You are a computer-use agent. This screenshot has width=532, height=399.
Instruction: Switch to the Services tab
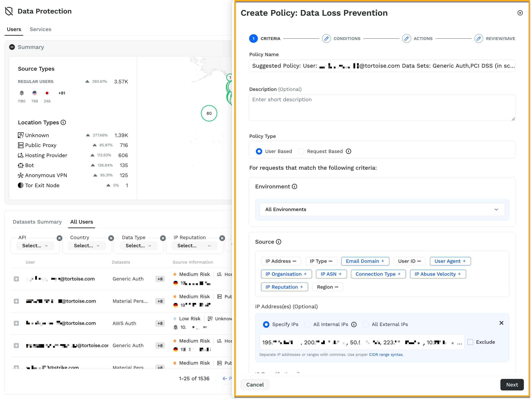pyautogui.click(x=40, y=29)
